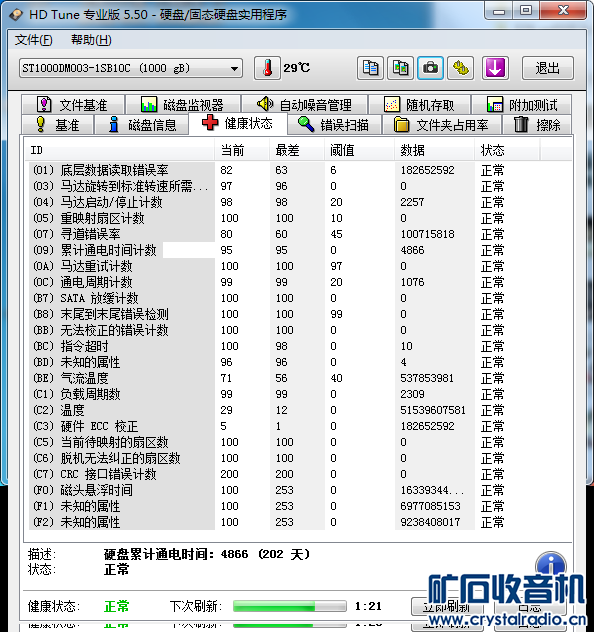Click the copy text to clipboard icon
This screenshot has height=632, width=594.
(370, 68)
